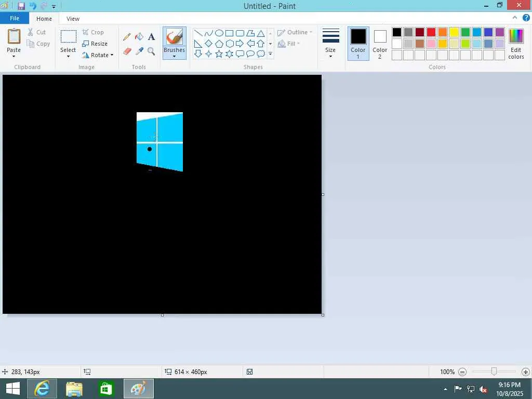Choose the Rounded rectangle shape
Image resolution: width=532 pixels, height=399 pixels.
coord(240,33)
